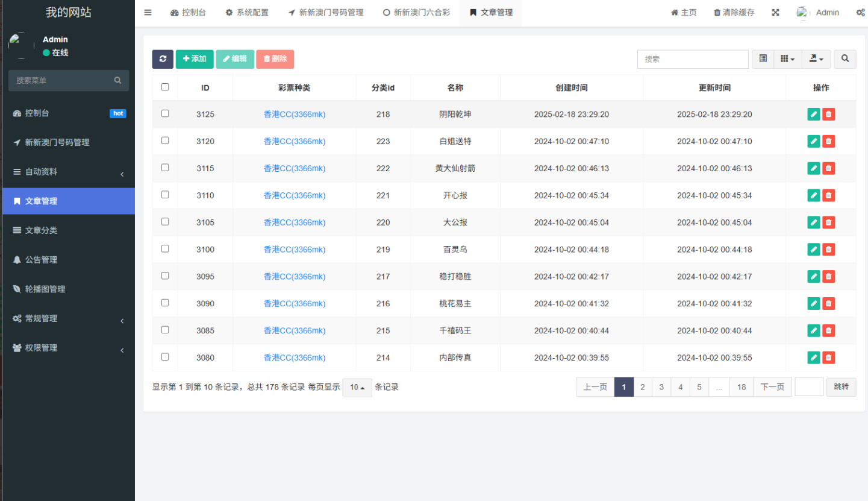
Task: Open 轮播图管理 in the sidebar
Action: (67, 289)
